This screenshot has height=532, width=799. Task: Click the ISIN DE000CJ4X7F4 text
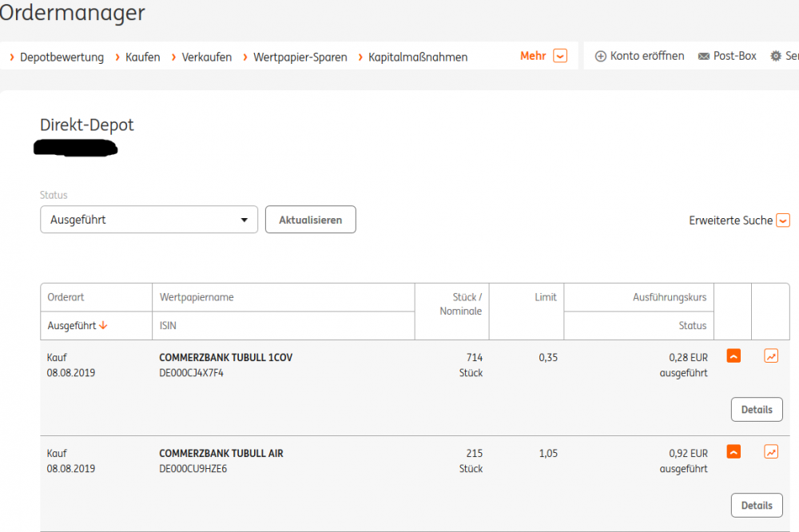point(192,373)
